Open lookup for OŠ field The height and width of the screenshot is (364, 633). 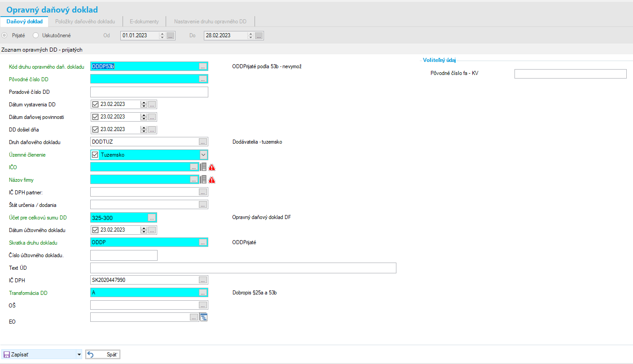202,305
